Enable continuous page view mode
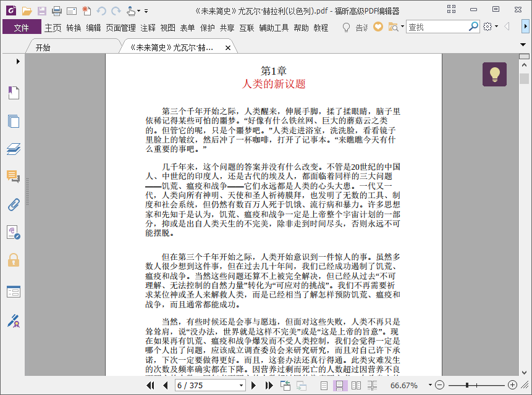Image resolution: width=532 pixels, height=395 pixels. (x=340, y=385)
